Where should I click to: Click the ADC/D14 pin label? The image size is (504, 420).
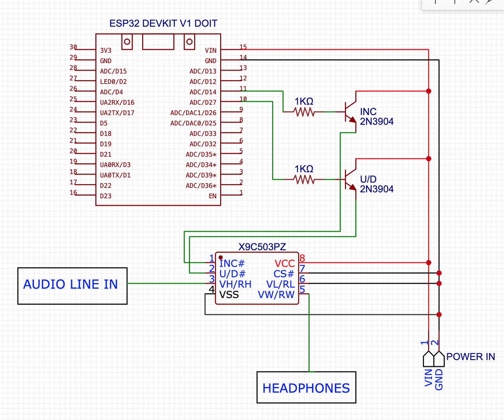tap(203, 92)
